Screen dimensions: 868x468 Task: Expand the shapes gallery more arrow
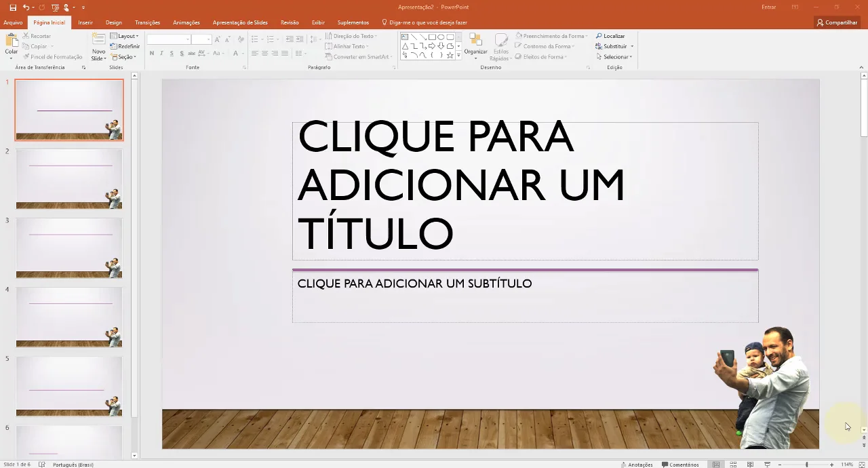click(459, 55)
